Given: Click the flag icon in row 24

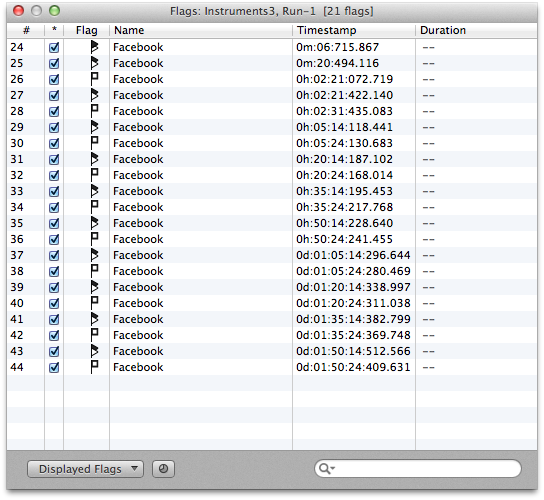Looking at the screenshot, I should tap(94, 47).
